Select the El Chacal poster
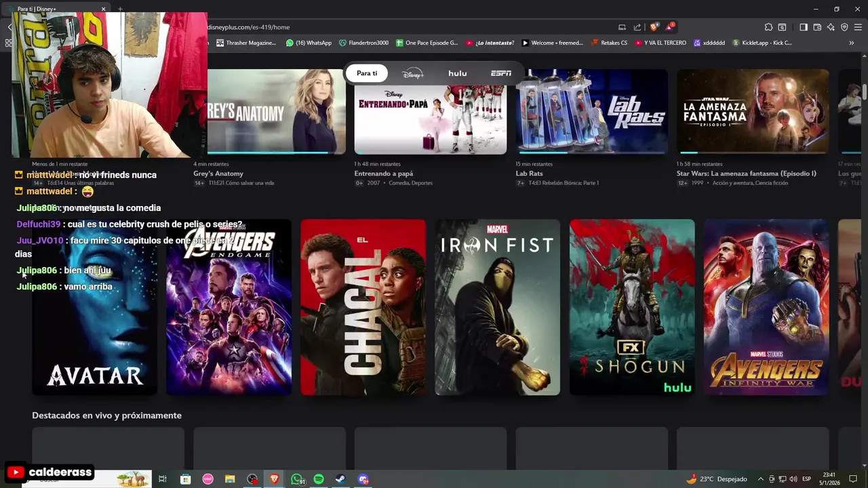868x488 pixels. [363, 307]
